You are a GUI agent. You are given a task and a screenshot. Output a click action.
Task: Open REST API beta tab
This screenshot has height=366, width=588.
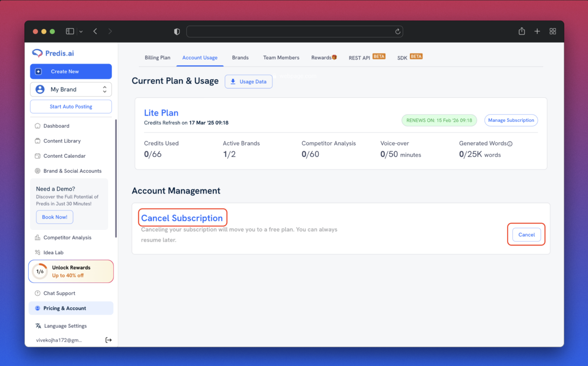pyautogui.click(x=367, y=57)
